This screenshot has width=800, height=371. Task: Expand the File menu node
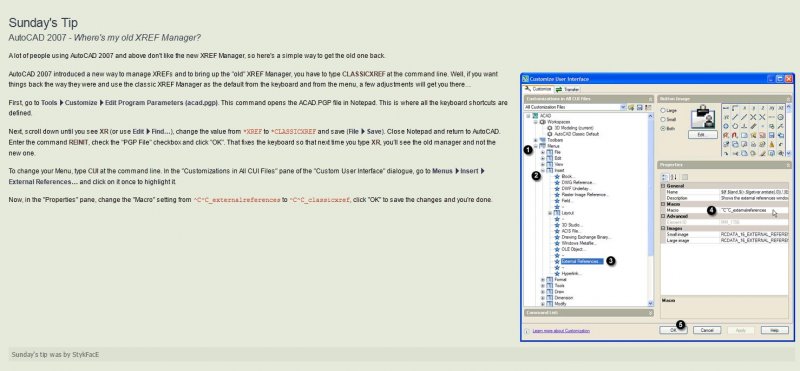(x=543, y=152)
